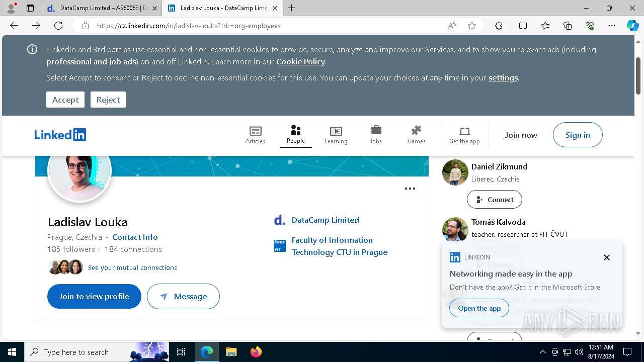Screen dimensions: 644x362
Task: Close the DataCamp Limited AS60068 tab
Action: click(x=154, y=8)
